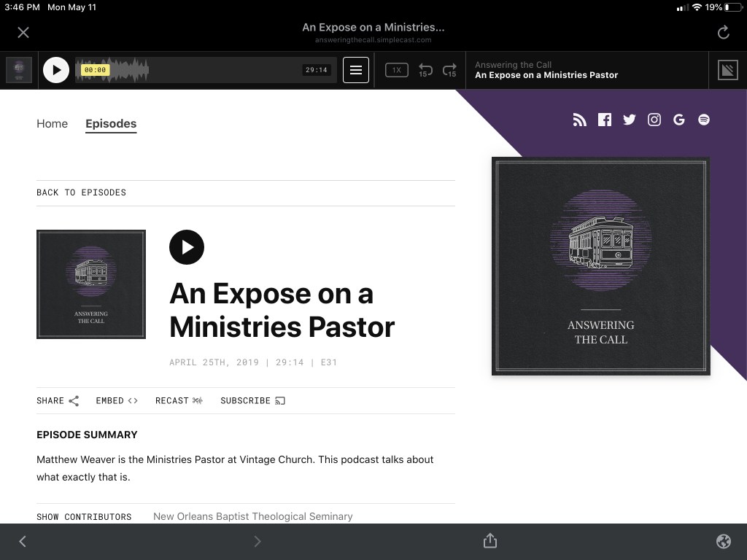Open the Twitter profile icon

(630, 120)
